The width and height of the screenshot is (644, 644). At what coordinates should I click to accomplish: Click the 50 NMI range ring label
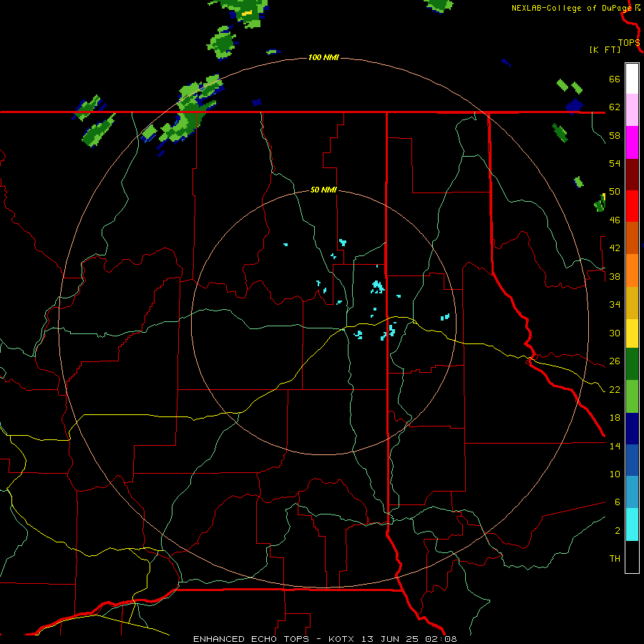323,190
